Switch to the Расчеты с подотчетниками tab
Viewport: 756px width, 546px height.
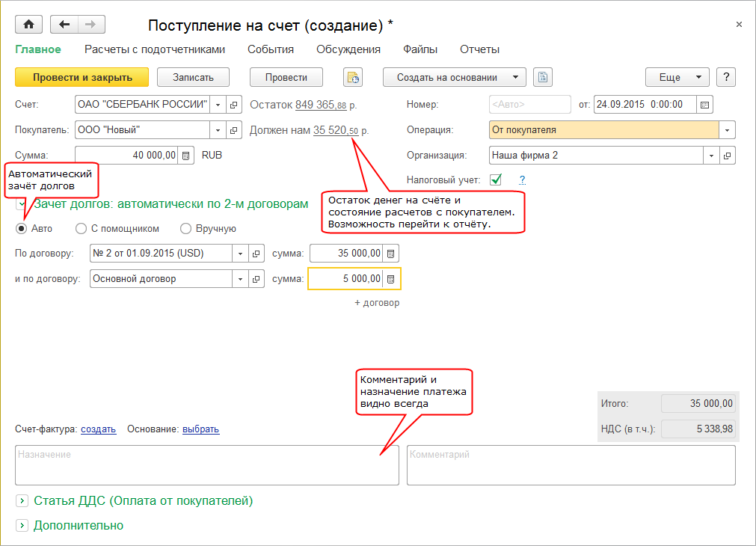point(154,49)
